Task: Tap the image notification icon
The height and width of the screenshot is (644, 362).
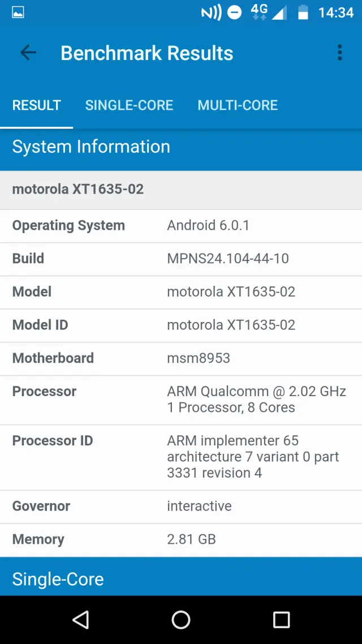Action: pyautogui.click(x=18, y=12)
